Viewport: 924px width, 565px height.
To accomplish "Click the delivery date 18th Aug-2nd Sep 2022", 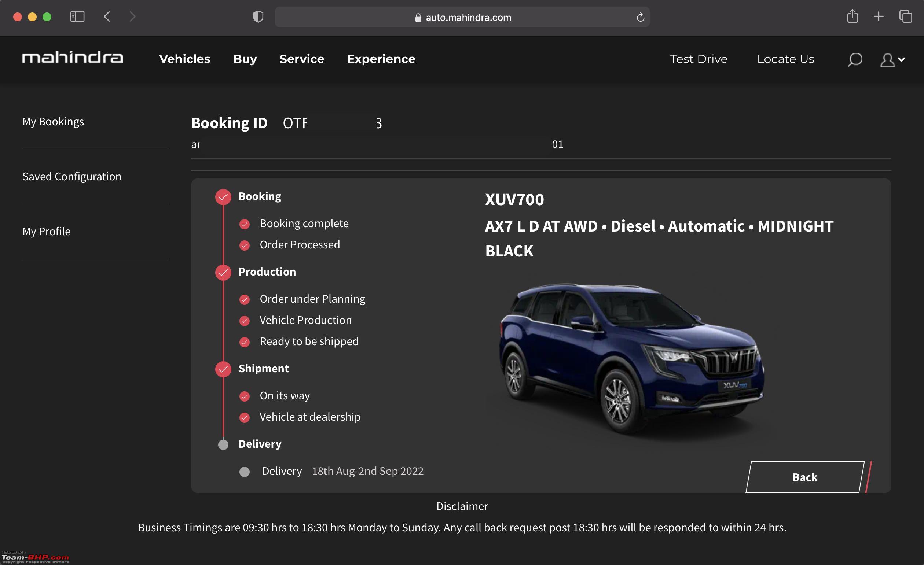I will coord(367,471).
